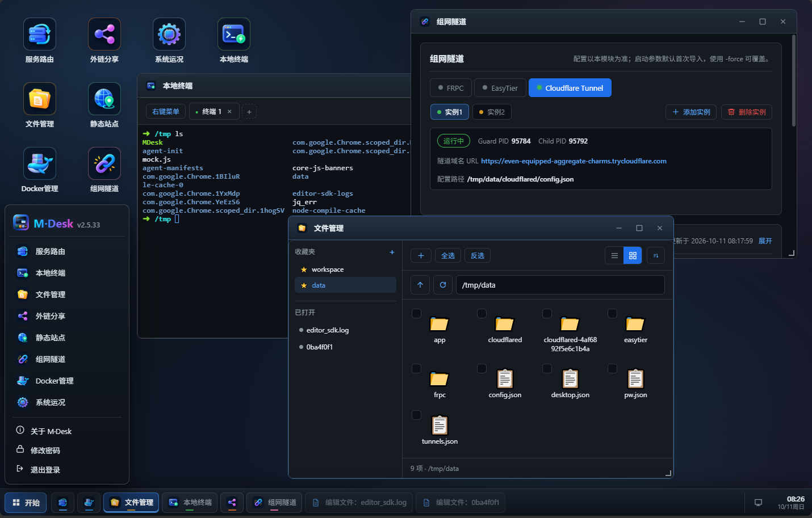Switch to the FRPC tab
This screenshot has height=518, width=812.
(x=450, y=88)
